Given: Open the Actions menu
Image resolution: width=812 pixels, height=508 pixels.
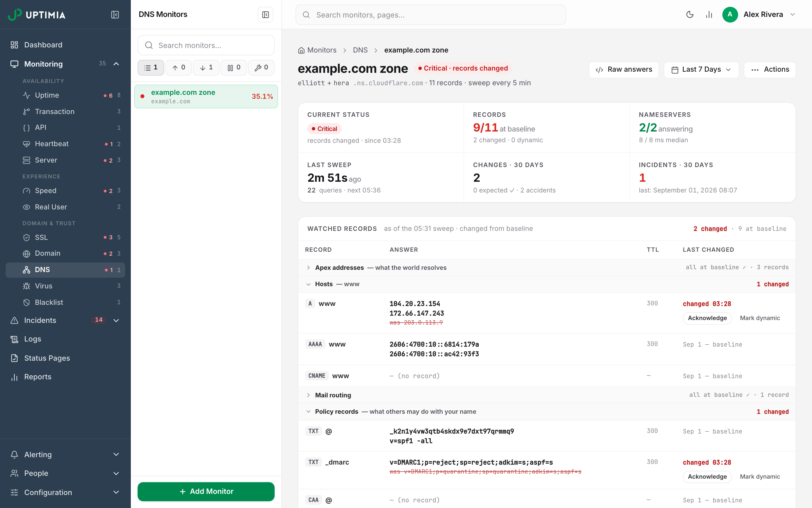Looking at the screenshot, I should pyautogui.click(x=770, y=69).
